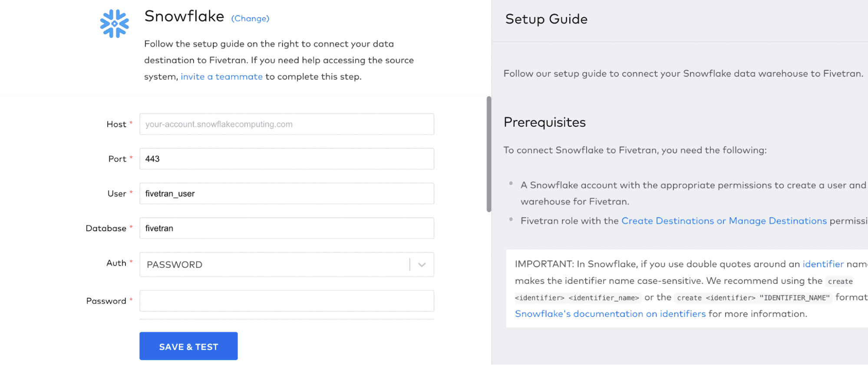Click the Password input field
The width and height of the screenshot is (868, 365).
coord(287,301)
